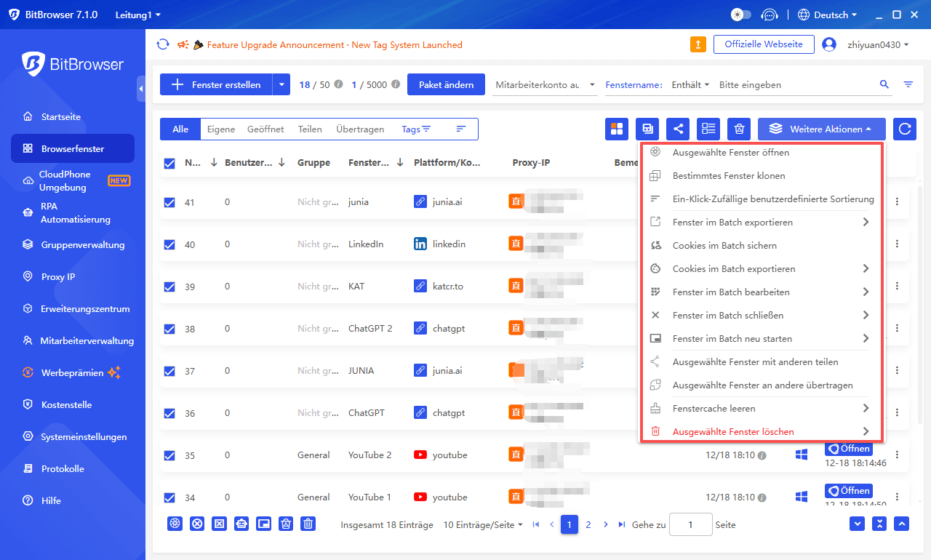Uncheck the checkbox for row 38 ChatGPT 2
Screen dimensions: 931x560
169,329
